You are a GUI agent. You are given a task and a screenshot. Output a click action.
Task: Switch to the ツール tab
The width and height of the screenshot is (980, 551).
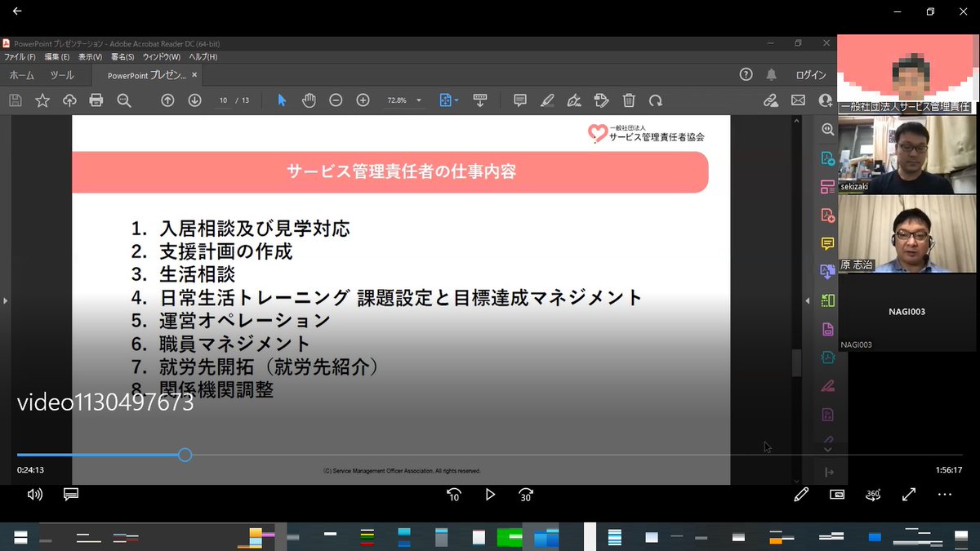61,73
